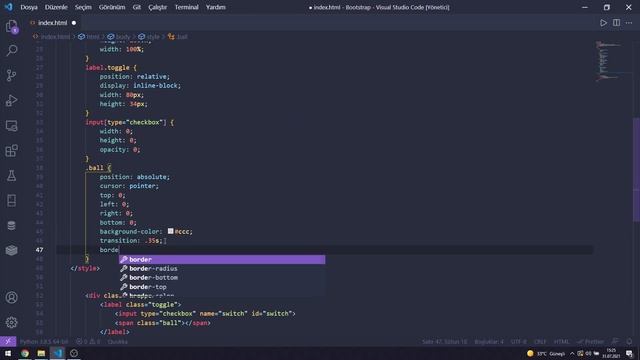Choose the 'border-radius' suggestion
Viewport: 640px width, 360px height.
tap(222, 269)
